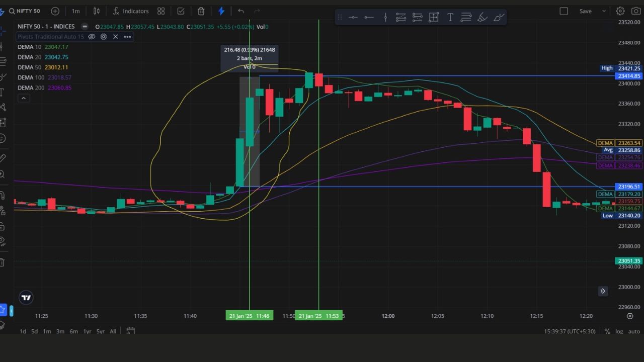
Task: Grab the floating drawing toolbar handle
Action: 340,18
